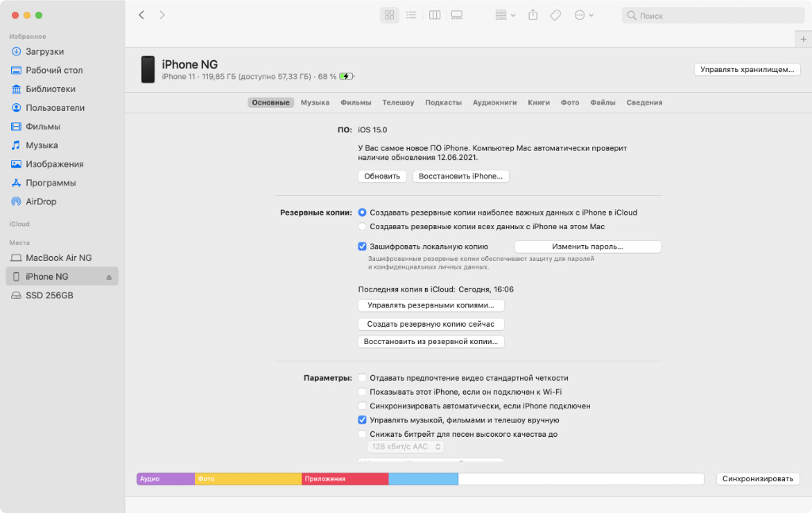Open Музыка folder in the sidebar
Viewport: 812px width, 513px height.
(41, 145)
